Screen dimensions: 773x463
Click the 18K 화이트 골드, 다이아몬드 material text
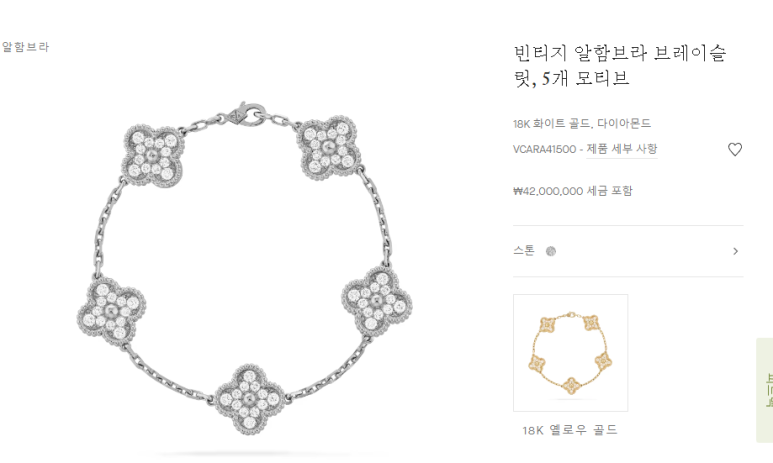582,123
